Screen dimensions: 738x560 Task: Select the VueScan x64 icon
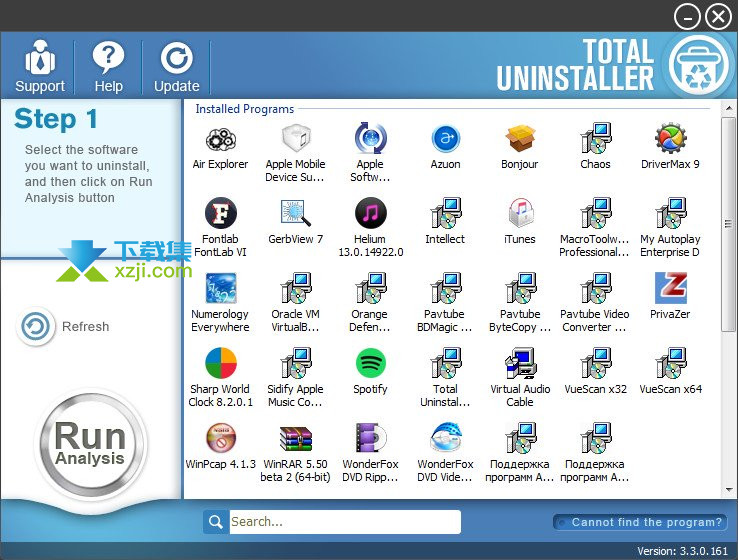670,363
